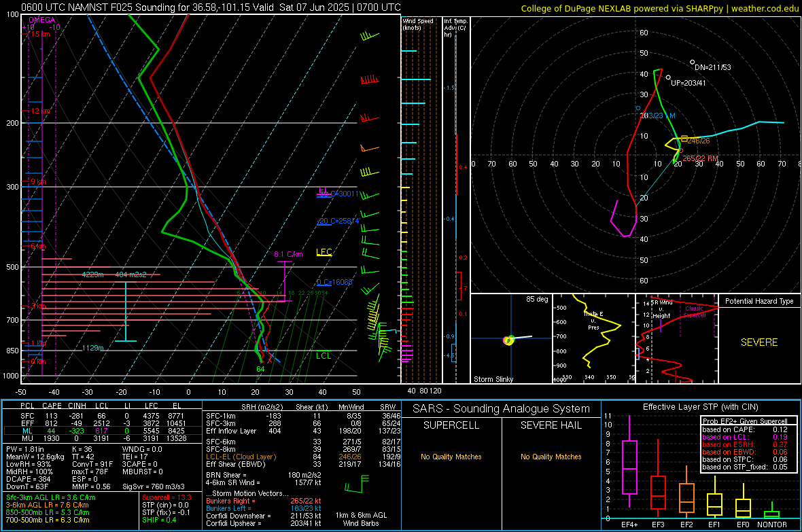Click the 'Inf. Temp. Adv.' panel heading

pyautogui.click(x=455, y=28)
